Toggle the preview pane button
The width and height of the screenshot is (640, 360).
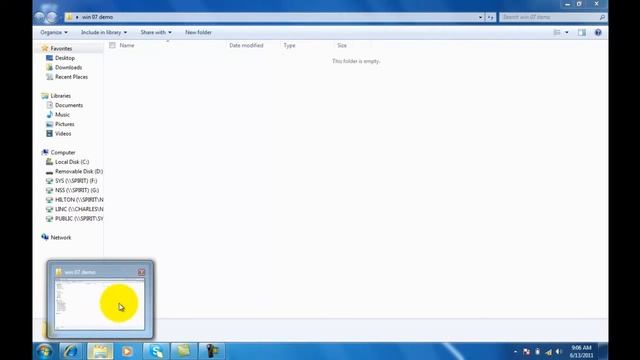(582, 32)
